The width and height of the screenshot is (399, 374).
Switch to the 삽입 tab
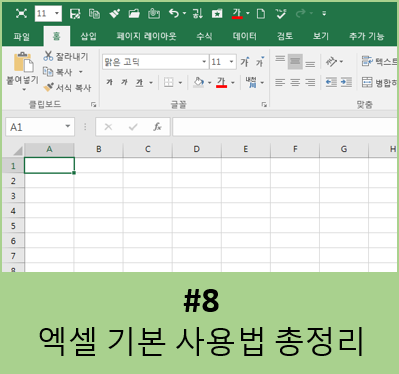pos(89,36)
